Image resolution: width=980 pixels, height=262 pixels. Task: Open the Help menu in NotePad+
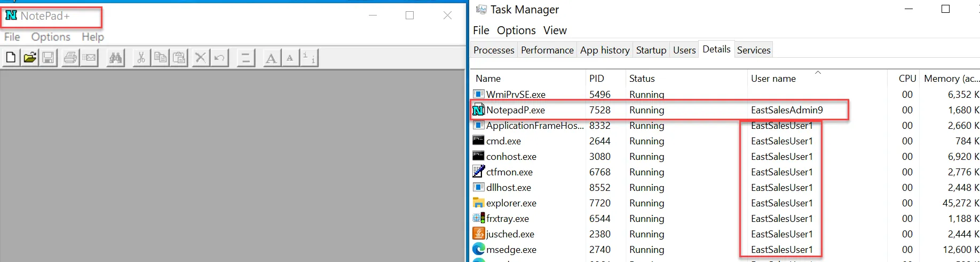(93, 37)
